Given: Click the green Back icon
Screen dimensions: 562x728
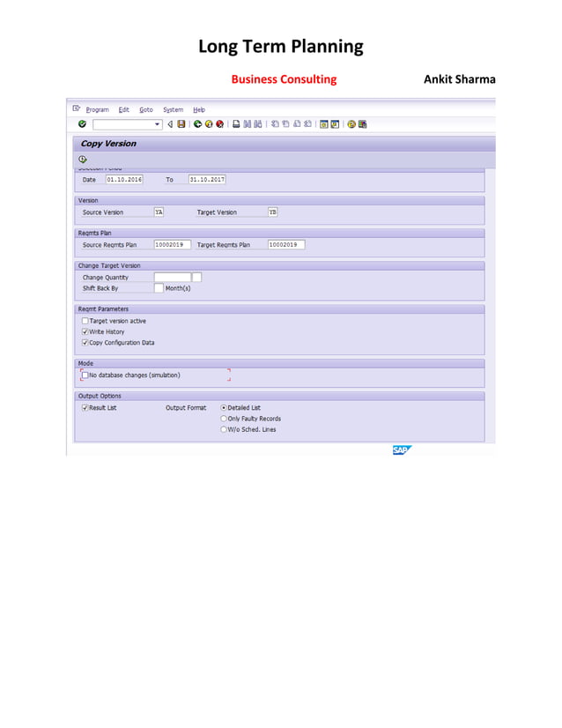Looking at the screenshot, I should coord(197,124).
